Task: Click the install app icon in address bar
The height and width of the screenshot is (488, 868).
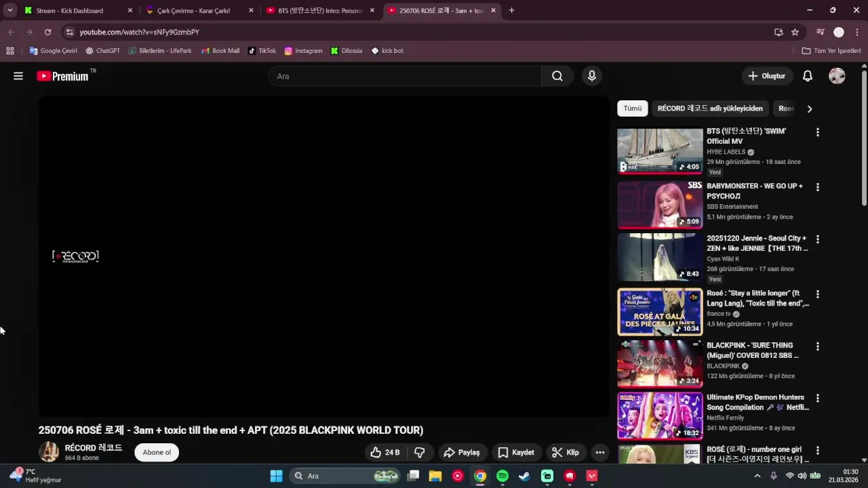Action: click(778, 32)
